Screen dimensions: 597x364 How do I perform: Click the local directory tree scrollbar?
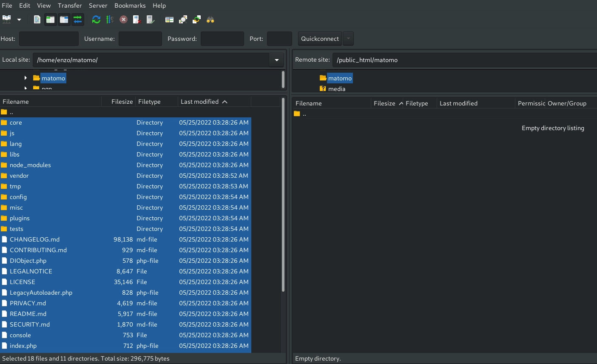(283, 80)
